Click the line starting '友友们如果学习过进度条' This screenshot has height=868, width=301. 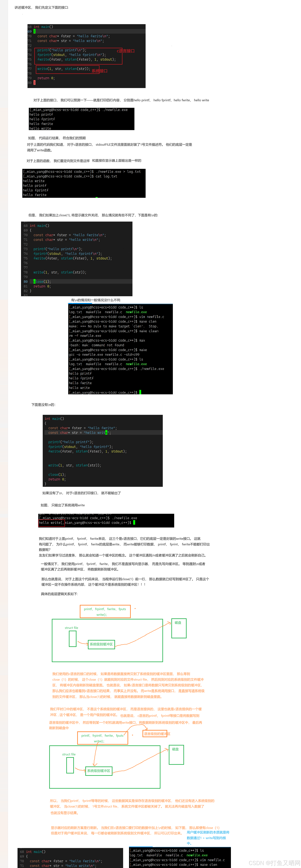123,555
